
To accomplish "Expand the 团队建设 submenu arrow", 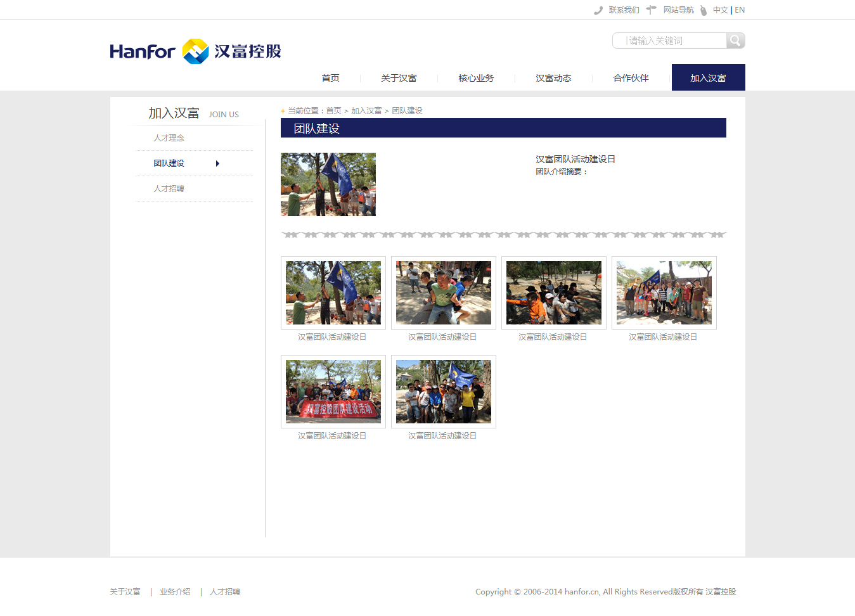I will click(218, 163).
